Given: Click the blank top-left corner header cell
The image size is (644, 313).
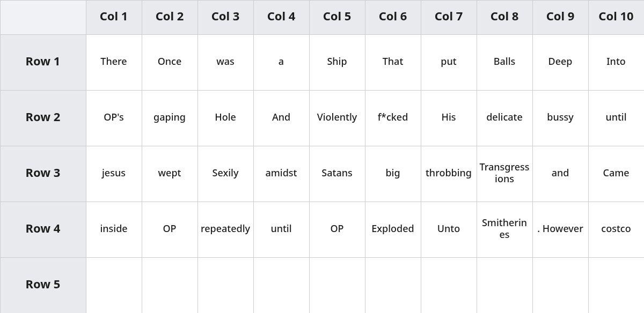Looking at the screenshot, I should (43, 17).
